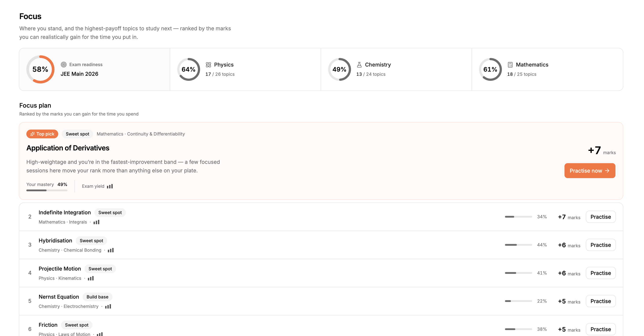Image resolution: width=644 pixels, height=336 pixels.
Task: Click the Exam readiness target icon
Action: [64, 65]
